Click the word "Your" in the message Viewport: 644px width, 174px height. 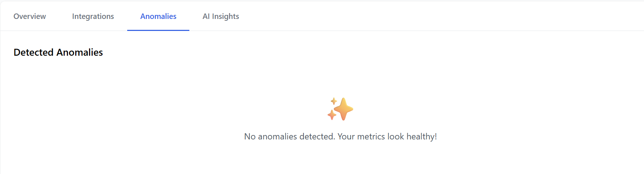click(x=346, y=137)
